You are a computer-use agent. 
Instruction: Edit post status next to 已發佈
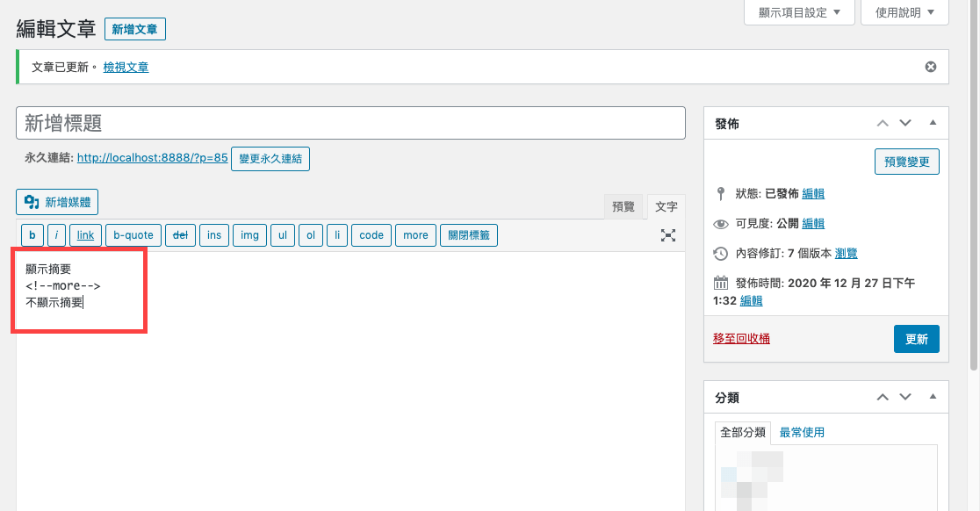click(x=813, y=194)
